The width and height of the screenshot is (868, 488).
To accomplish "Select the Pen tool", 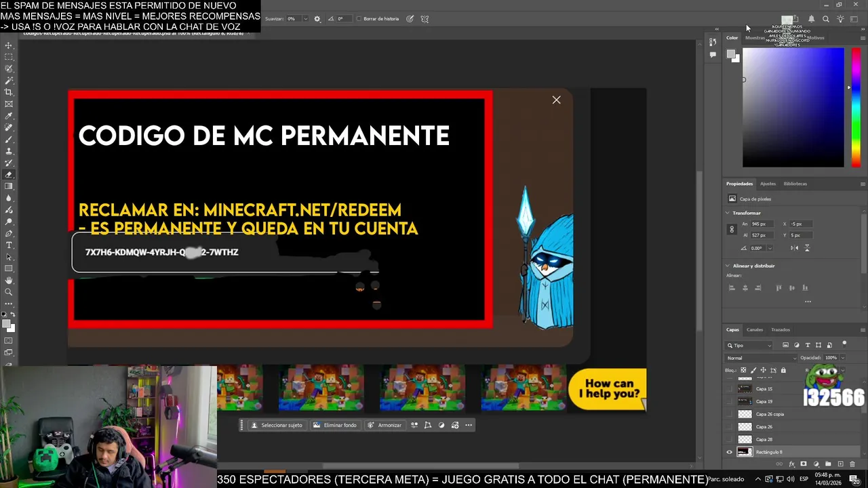I will [9, 234].
